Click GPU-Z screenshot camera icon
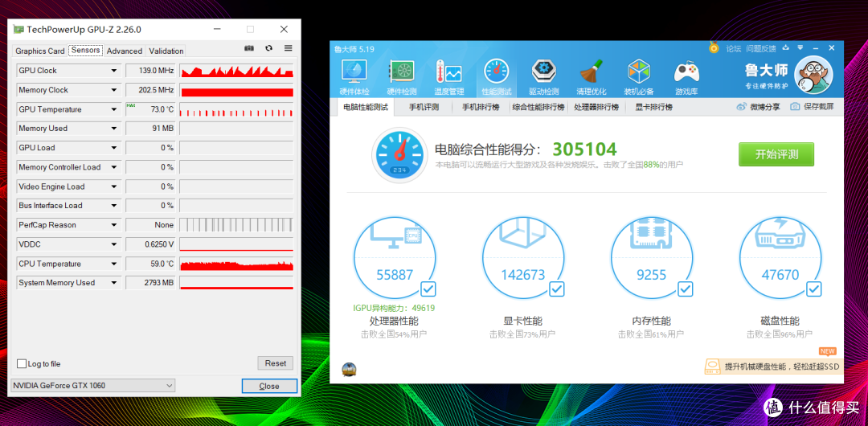This screenshot has height=426, width=868. pos(249,48)
